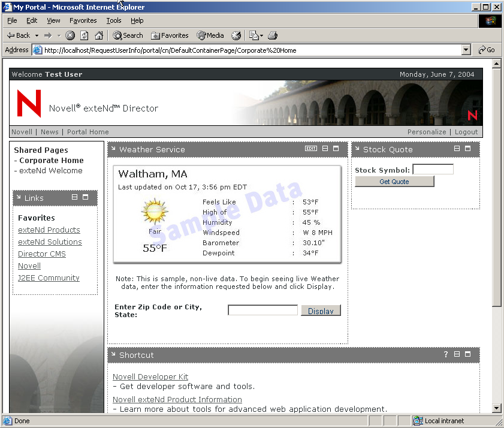Maximize the Shortcut portlet
The image size is (504, 428).
pos(467,354)
